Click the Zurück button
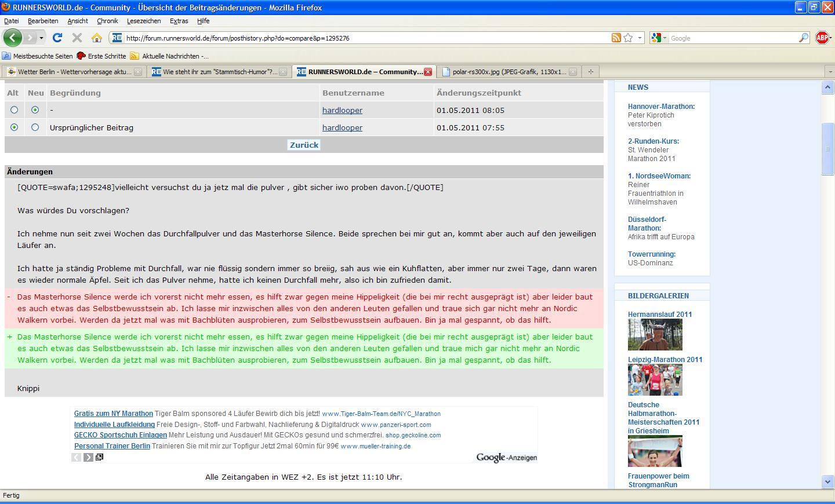This screenshot has height=504, width=835. 304,145
